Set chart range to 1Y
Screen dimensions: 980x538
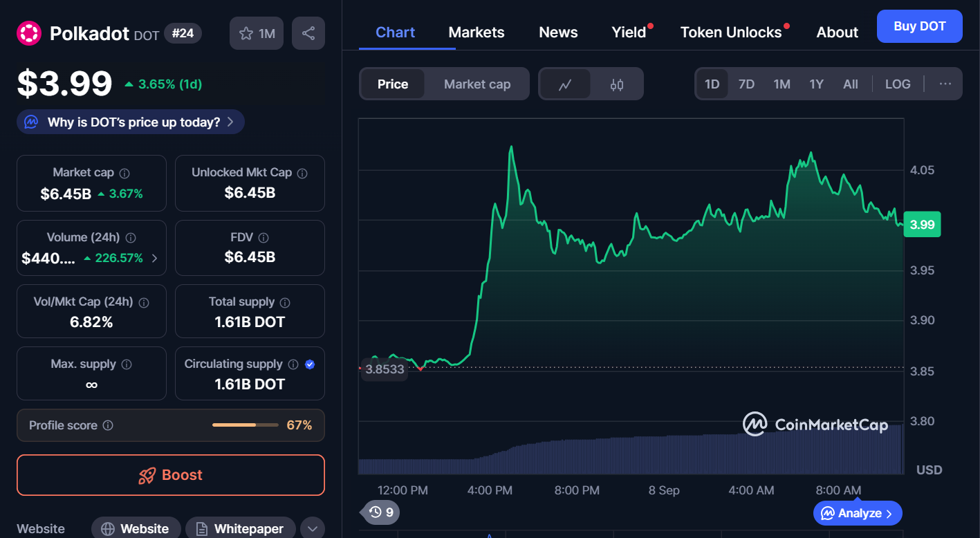coord(817,84)
